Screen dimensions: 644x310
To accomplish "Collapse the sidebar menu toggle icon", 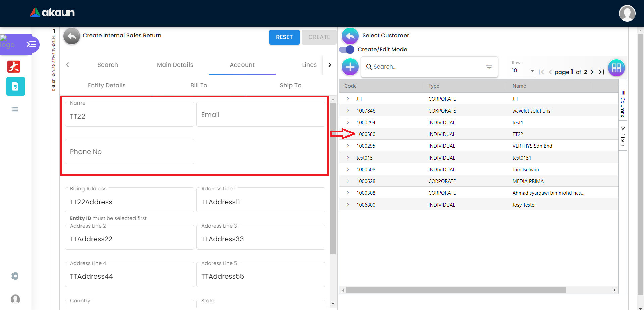I will pyautogui.click(x=31, y=44).
